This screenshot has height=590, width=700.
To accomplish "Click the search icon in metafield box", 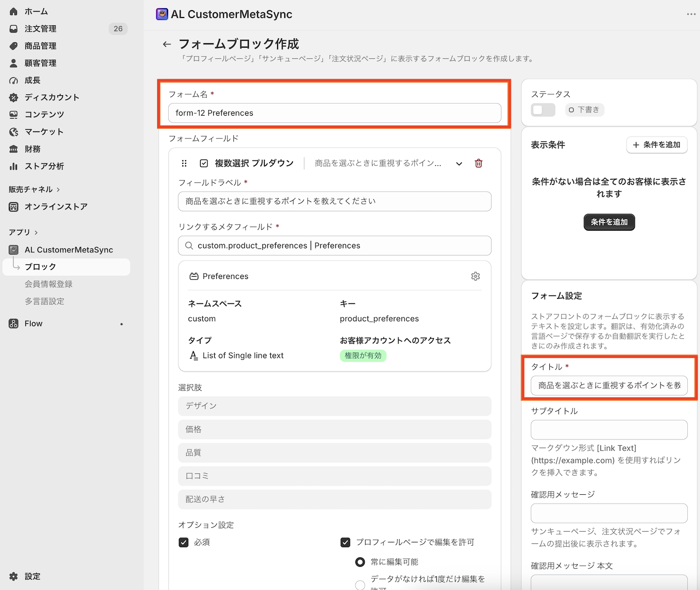I will click(x=189, y=245).
